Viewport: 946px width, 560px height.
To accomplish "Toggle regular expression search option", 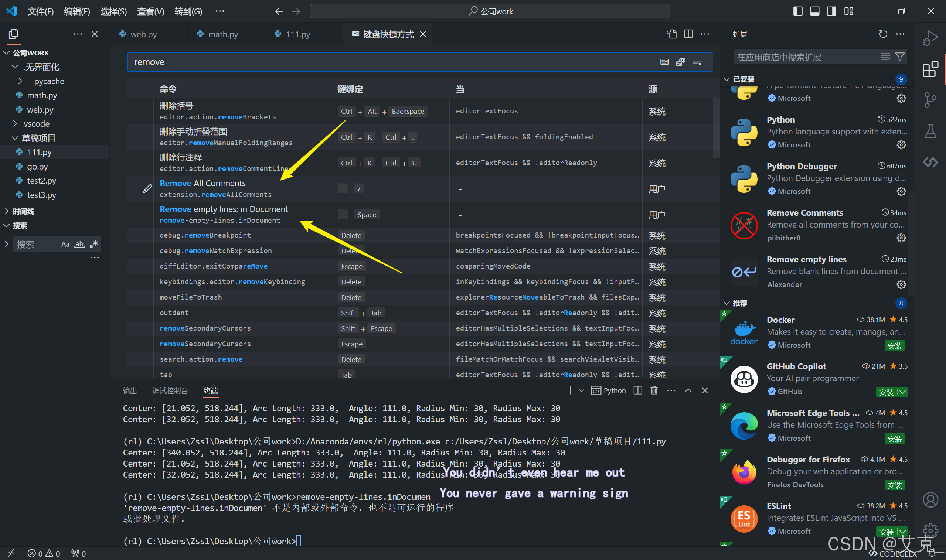I will click(x=94, y=244).
